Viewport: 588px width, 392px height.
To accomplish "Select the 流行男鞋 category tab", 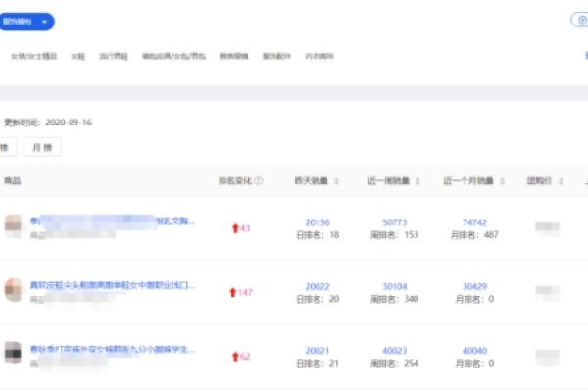I will (x=114, y=56).
